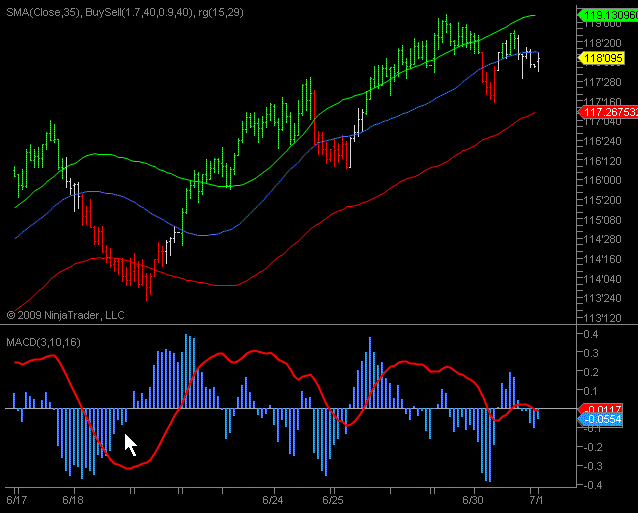
Task: Select the 6/17 date on time axis
Action: pos(16,497)
